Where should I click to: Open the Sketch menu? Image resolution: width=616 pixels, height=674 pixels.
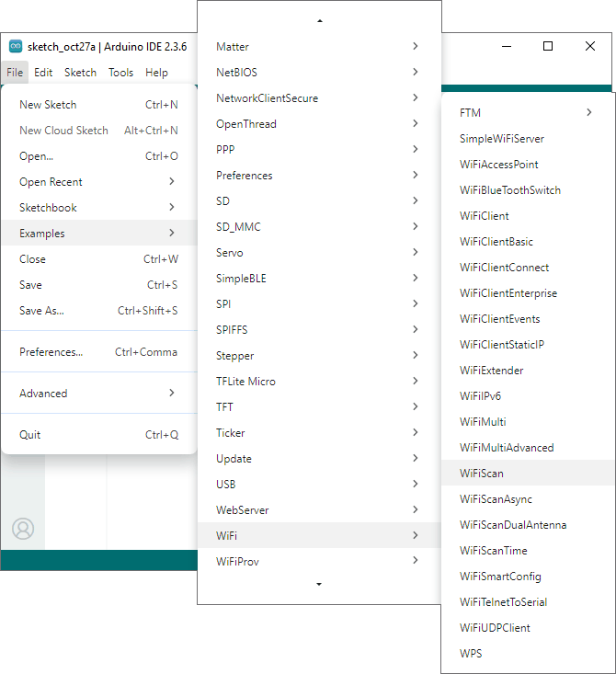point(80,73)
